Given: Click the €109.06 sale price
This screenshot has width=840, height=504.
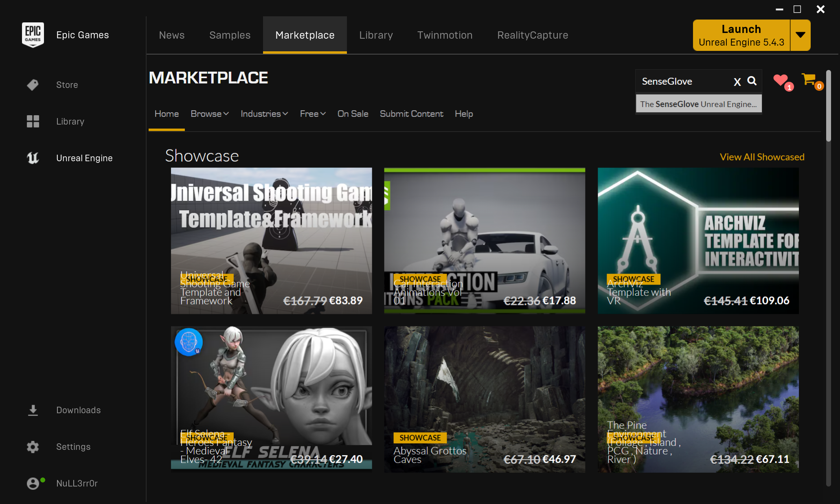Looking at the screenshot, I should coord(770,300).
